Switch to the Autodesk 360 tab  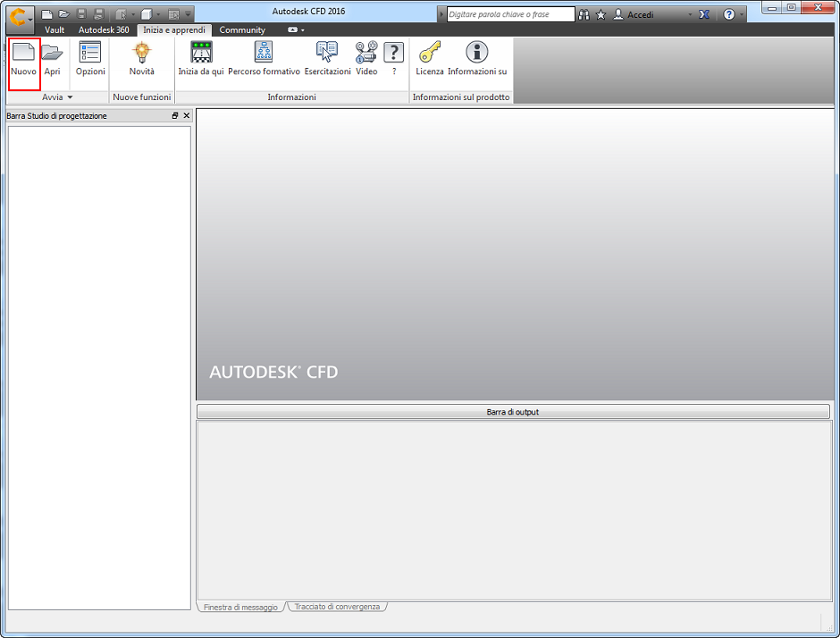tap(104, 30)
